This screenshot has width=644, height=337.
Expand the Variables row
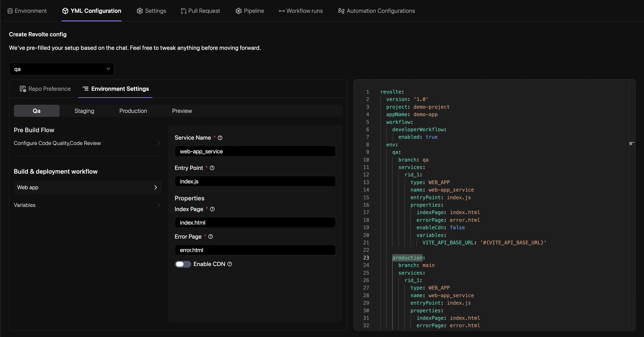click(88, 205)
